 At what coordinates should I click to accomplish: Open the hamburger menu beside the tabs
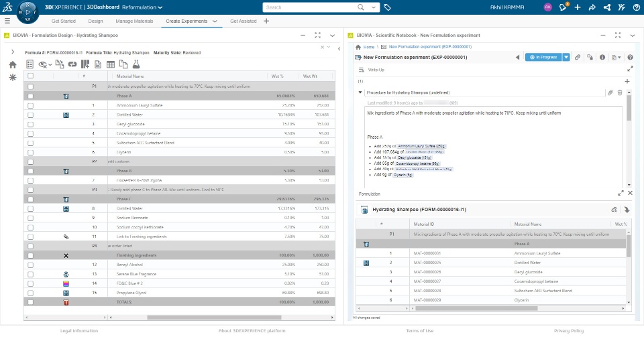pyautogui.click(x=7, y=21)
